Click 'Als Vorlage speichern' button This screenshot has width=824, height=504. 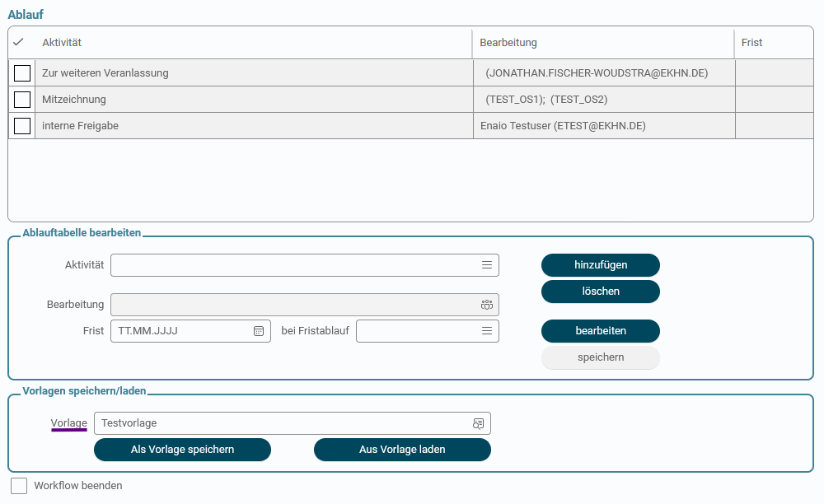pos(182,450)
